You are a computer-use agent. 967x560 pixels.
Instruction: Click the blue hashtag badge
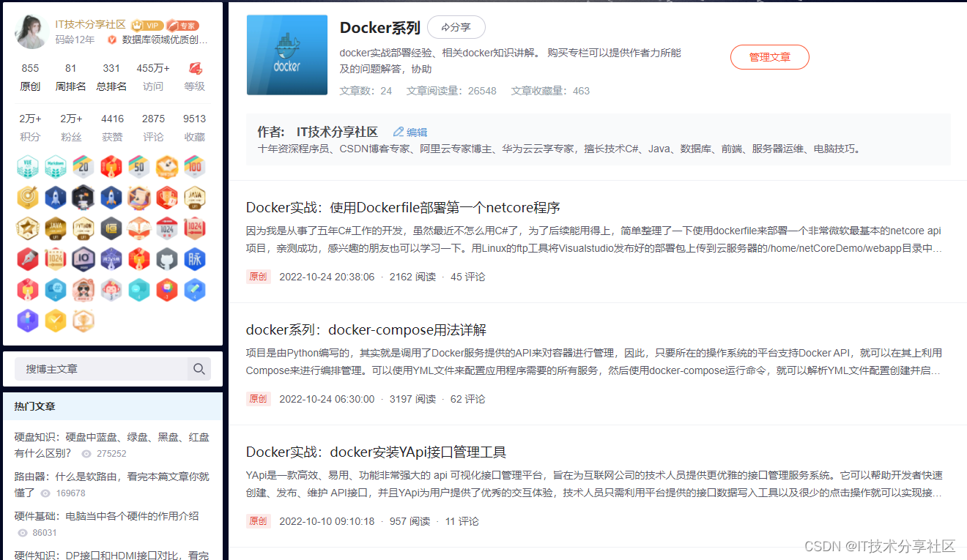[x=56, y=290]
